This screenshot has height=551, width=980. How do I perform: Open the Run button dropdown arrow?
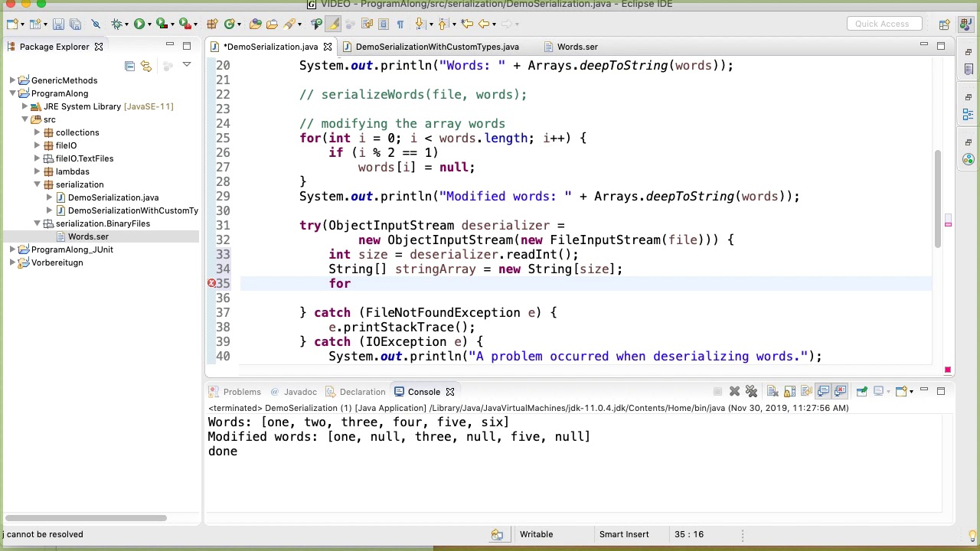pyautogui.click(x=149, y=24)
